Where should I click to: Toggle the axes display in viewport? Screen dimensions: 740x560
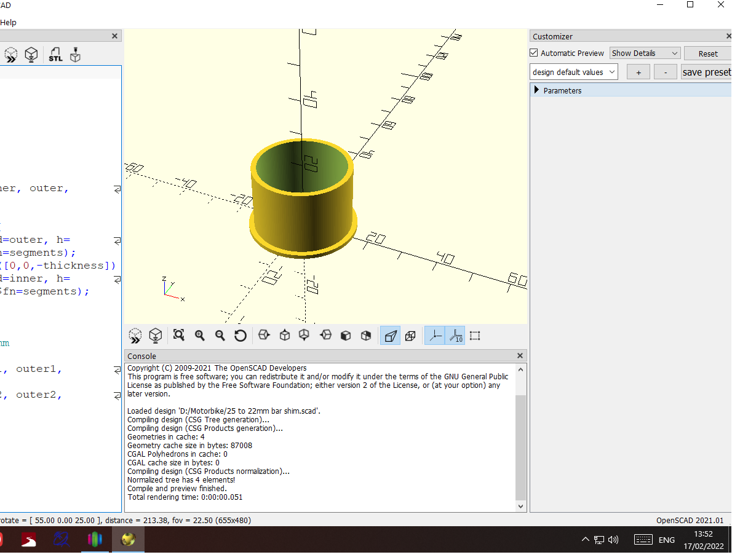[x=434, y=335]
